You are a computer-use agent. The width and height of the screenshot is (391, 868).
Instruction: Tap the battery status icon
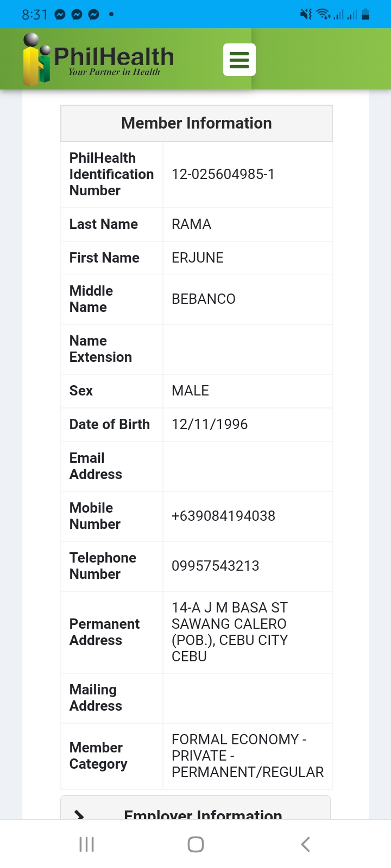(x=365, y=15)
